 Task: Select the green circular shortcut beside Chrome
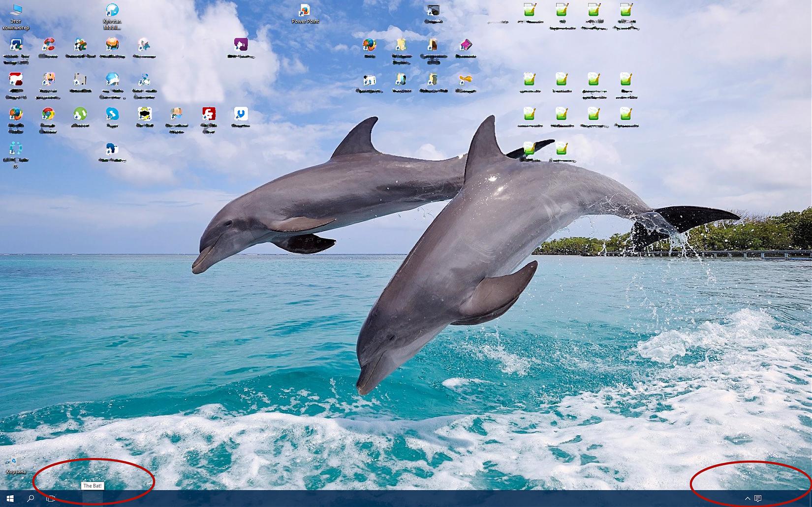pyautogui.click(x=80, y=115)
